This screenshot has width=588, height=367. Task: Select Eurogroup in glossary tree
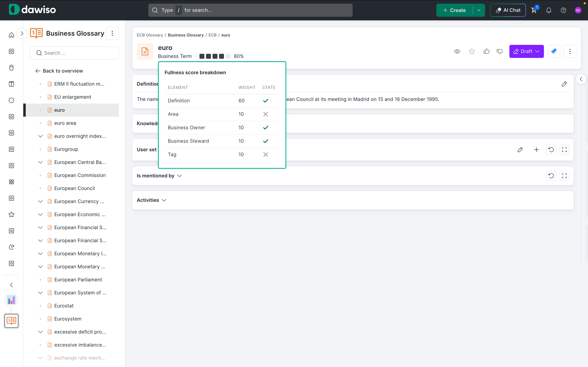tap(66, 149)
